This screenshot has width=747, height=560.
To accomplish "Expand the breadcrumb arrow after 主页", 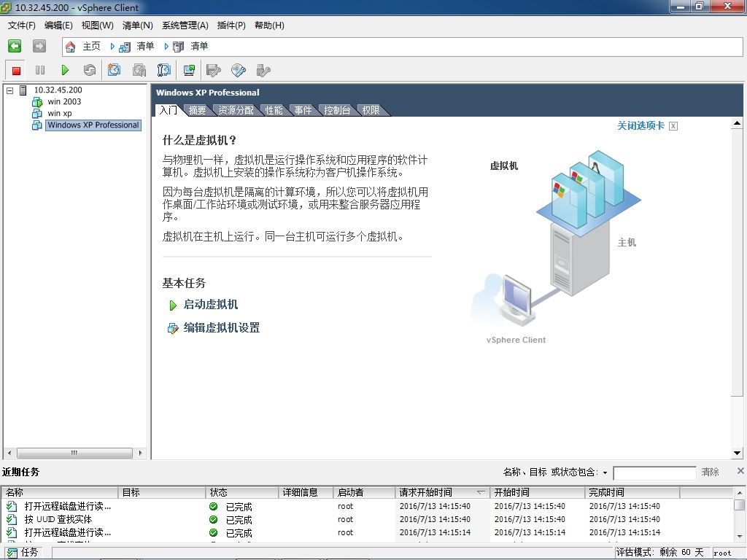I will coord(112,47).
